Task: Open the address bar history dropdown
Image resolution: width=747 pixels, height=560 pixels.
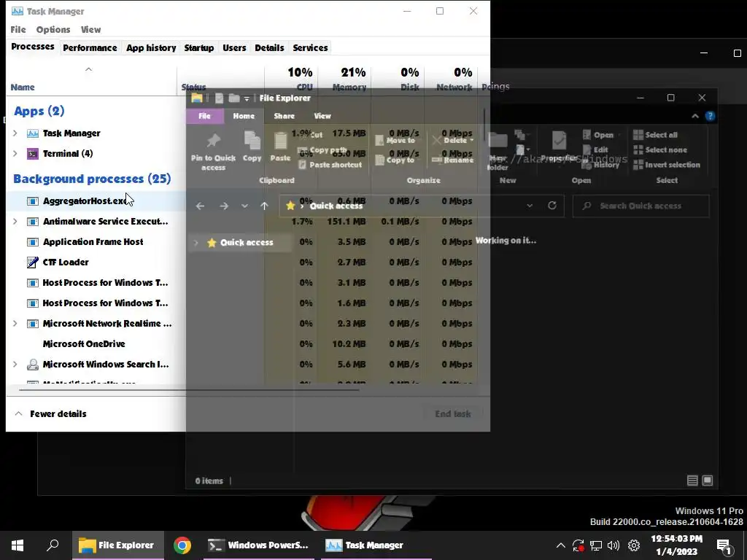Action: pos(530,206)
